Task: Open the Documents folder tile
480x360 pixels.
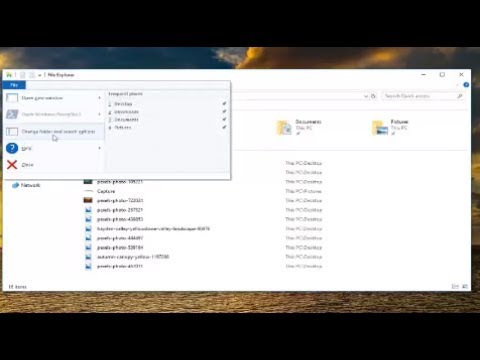Action: [299, 128]
